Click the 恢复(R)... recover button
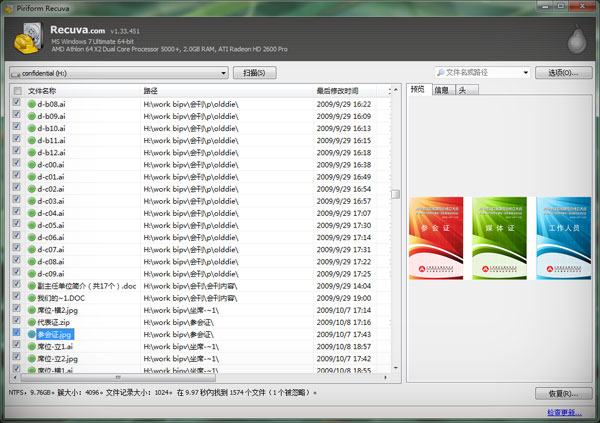 (563, 394)
